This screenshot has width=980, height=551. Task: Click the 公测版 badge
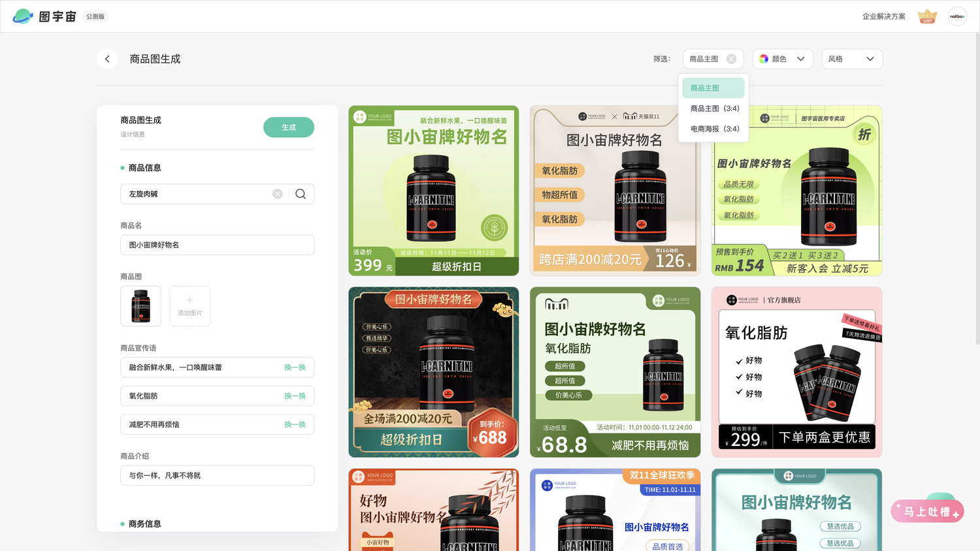[x=95, y=16]
